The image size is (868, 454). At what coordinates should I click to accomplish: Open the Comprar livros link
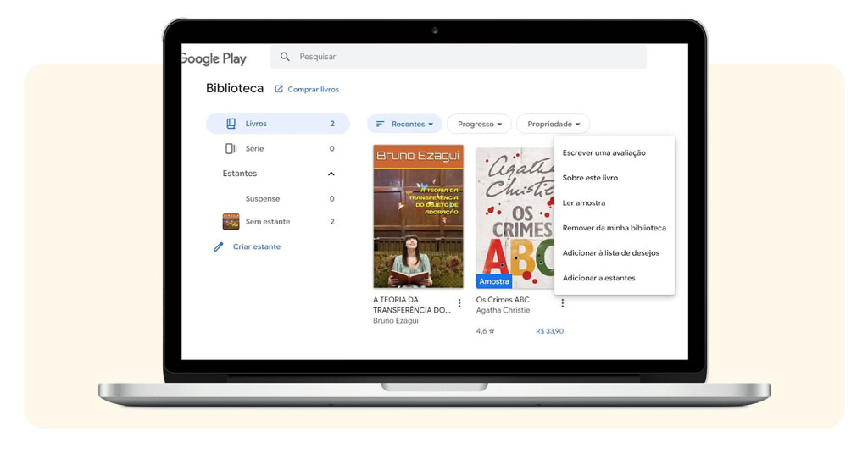pos(313,89)
